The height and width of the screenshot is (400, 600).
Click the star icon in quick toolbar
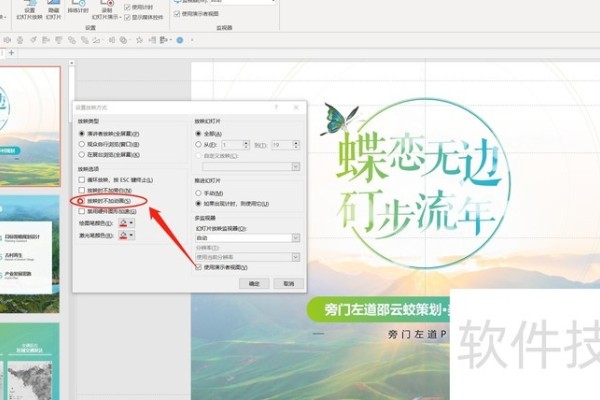139,40
